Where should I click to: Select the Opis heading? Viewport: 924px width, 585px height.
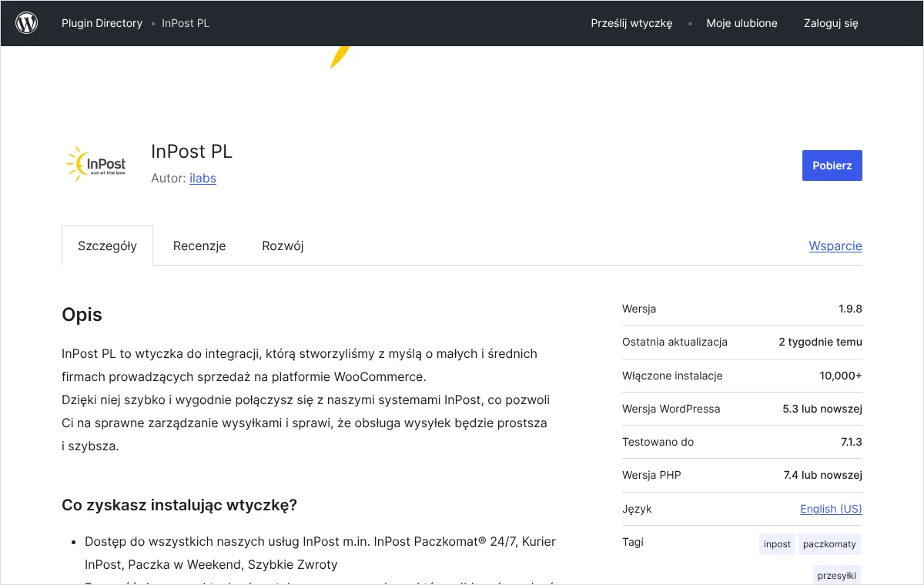(x=82, y=315)
